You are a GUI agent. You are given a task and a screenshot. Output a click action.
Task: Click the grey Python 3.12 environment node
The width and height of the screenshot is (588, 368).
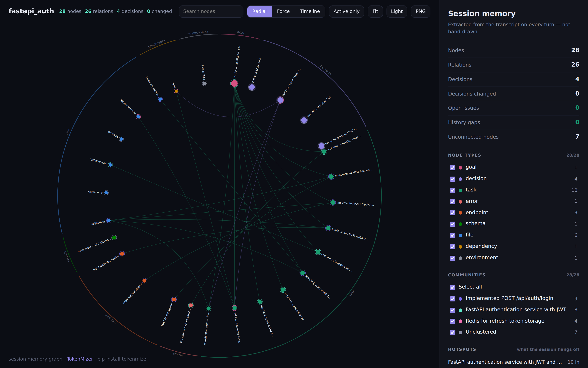pos(205,83)
